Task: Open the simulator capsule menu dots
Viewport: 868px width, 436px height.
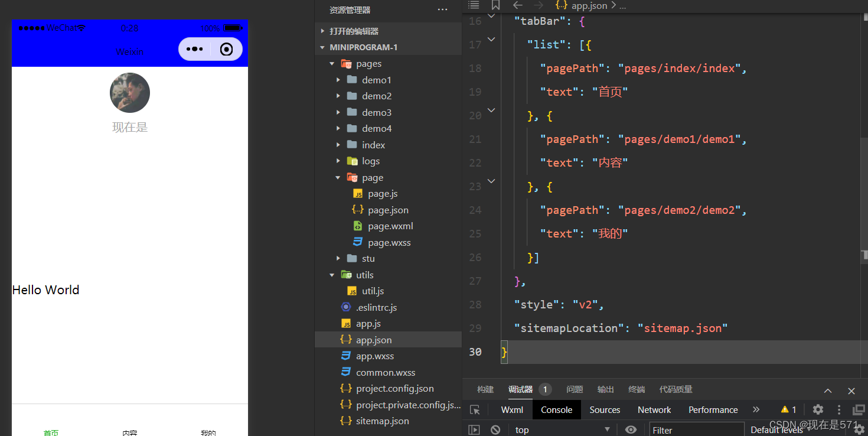Action: click(x=194, y=49)
